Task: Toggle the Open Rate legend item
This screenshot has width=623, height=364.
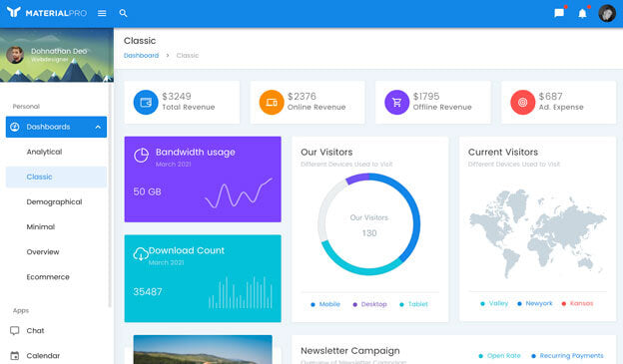Action: [499, 356]
